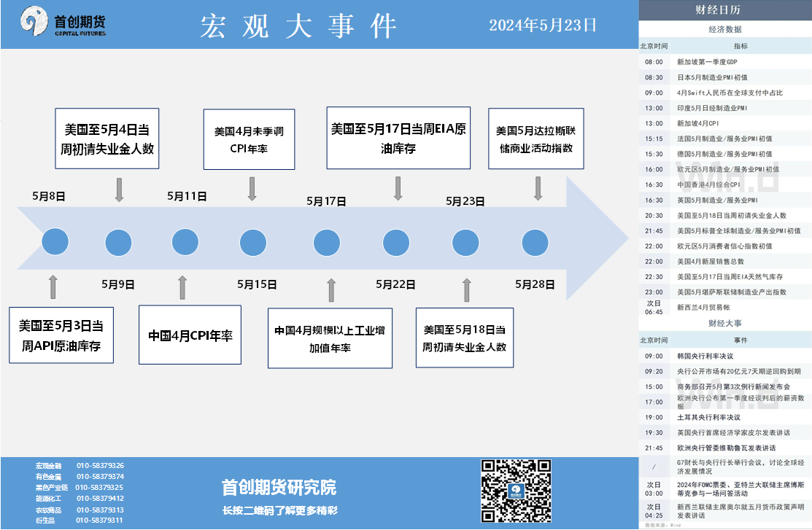Select the 5月8日 timeline dot
The height and width of the screenshot is (530, 812).
[55, 242]
